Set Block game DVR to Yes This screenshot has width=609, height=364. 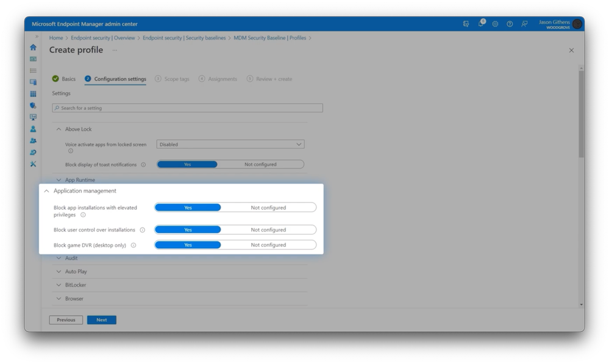coord(188,244)
